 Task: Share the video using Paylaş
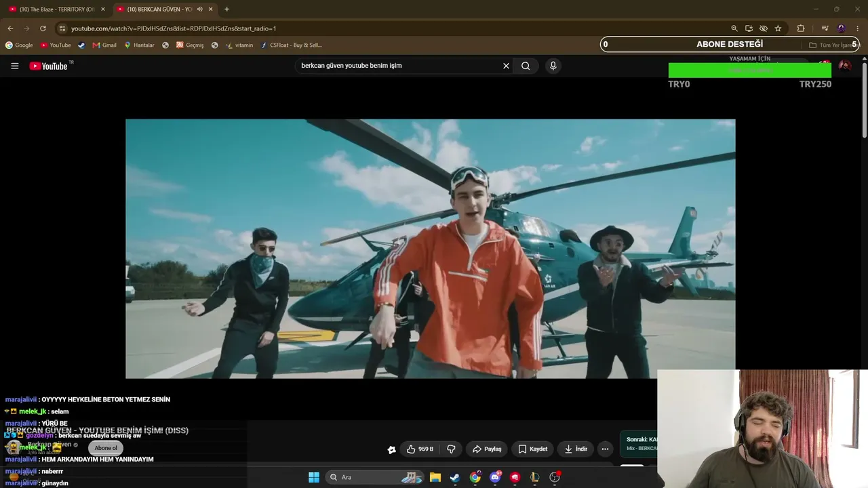coord(486,449)
